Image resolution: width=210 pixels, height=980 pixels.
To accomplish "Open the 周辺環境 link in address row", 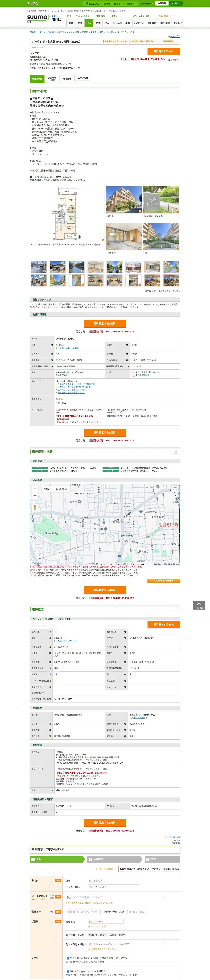I will click(x=63, y=375).
